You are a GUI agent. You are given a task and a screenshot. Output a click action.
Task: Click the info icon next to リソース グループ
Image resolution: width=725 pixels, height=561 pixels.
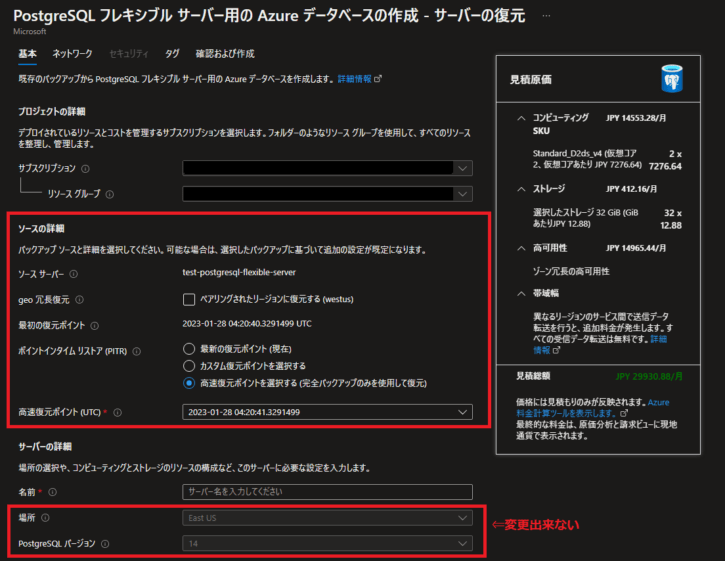pos(110,194)
